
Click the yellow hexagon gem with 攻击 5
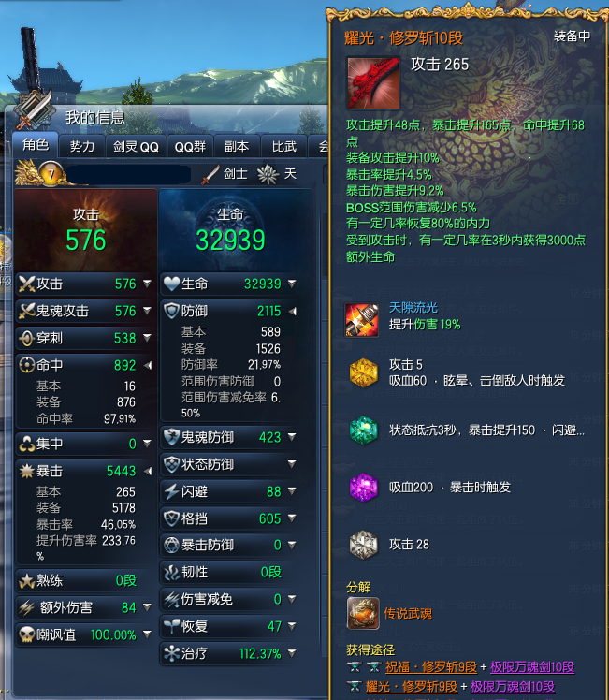click(x=364, y=372)
